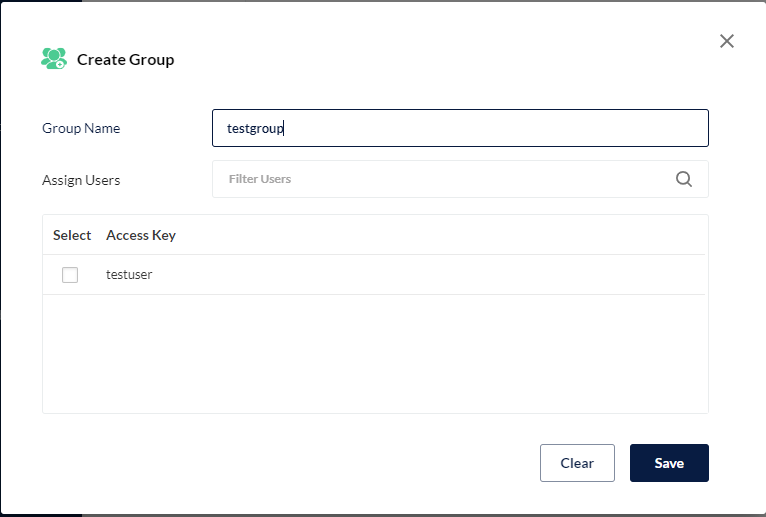Close the Create Group dialog
This screenshot has height=517, width=766.
click(727, 41)
